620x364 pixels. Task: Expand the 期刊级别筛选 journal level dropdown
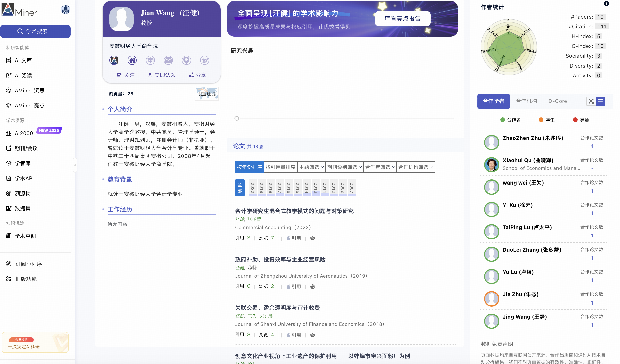(344, 167)
